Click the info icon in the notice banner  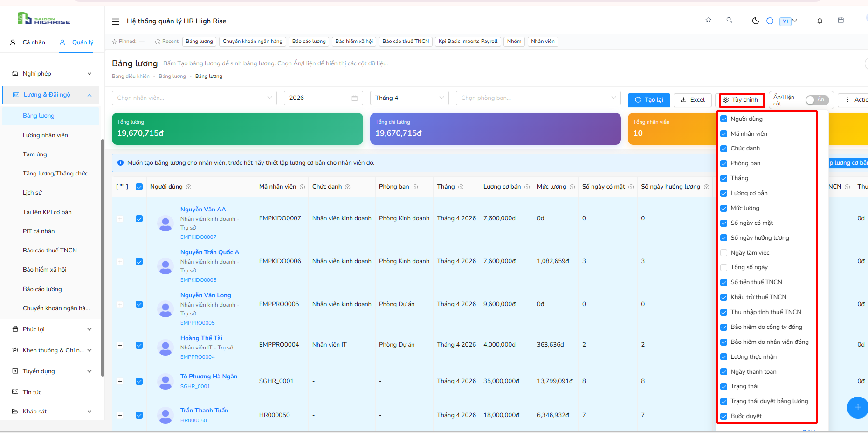pyautogui.click(x=120, y=163)
